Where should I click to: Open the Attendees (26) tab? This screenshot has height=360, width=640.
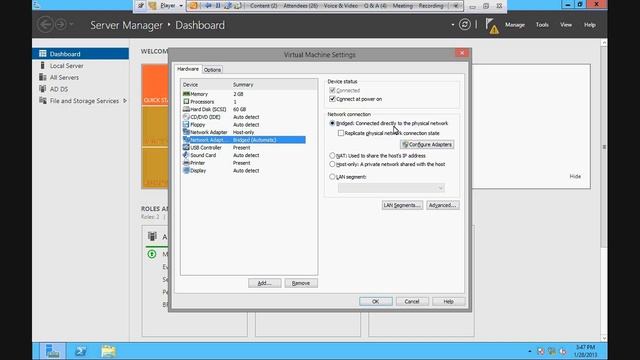pos(300,6)
